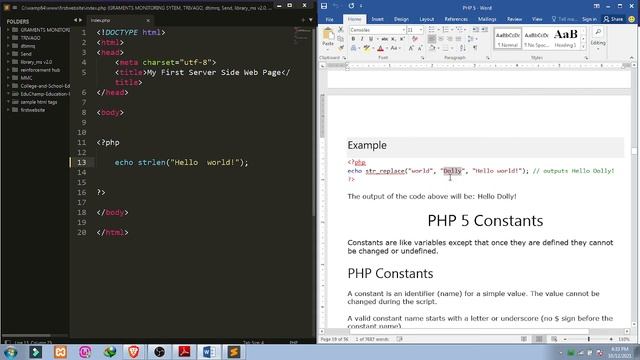Screen dimensions: 640x360
Task: Expand the firstwebsite folder in Sublime sidebar
Action: pyautogui.click(x=8, y=110)
